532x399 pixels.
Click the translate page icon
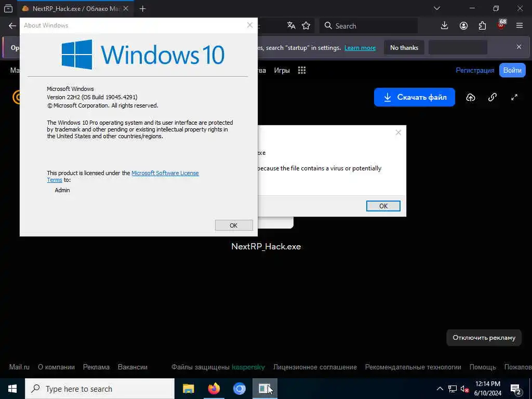(x=291, y=25)
